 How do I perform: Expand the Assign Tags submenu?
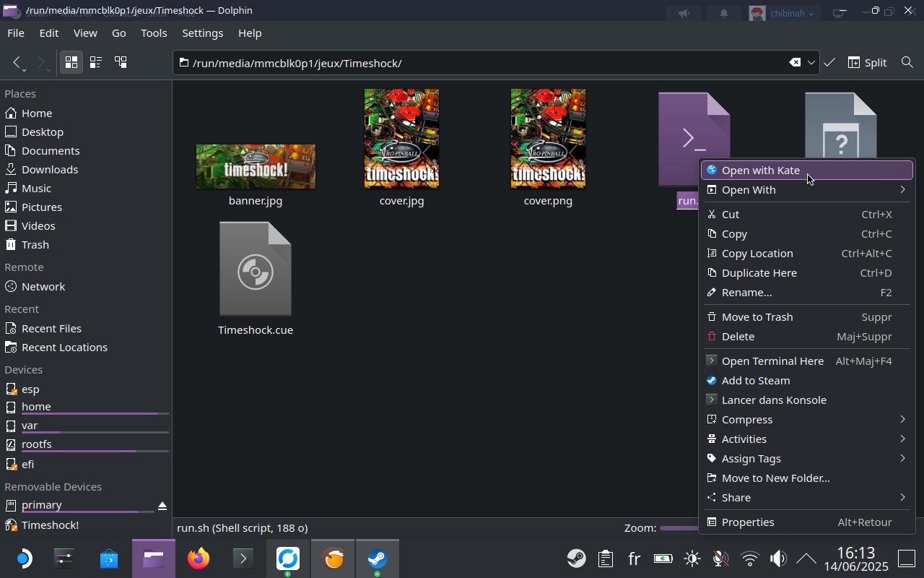(807, 459)
